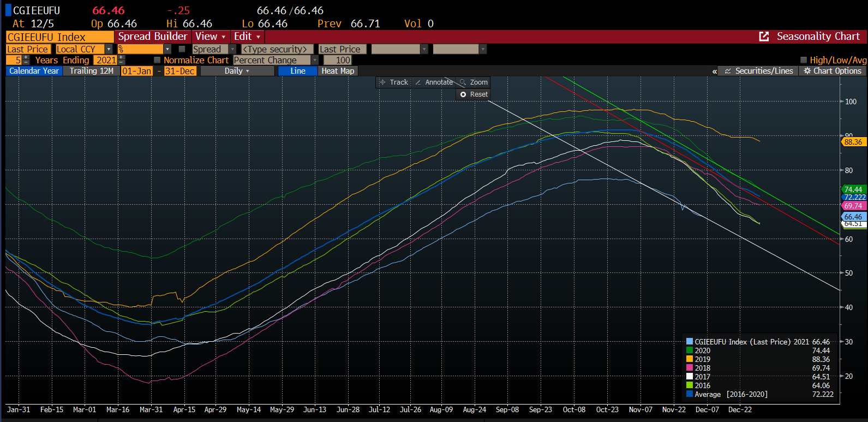The height and width of the screenshot is (422, 868).
Task: Enable the Normalize Chart checkbox
Action: [x=157, y=60]
